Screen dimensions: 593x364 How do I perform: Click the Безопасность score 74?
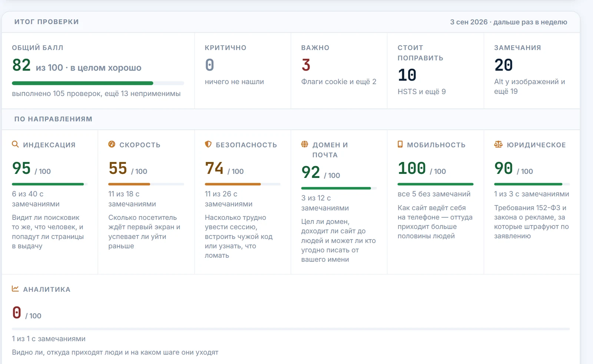point(214,168)
